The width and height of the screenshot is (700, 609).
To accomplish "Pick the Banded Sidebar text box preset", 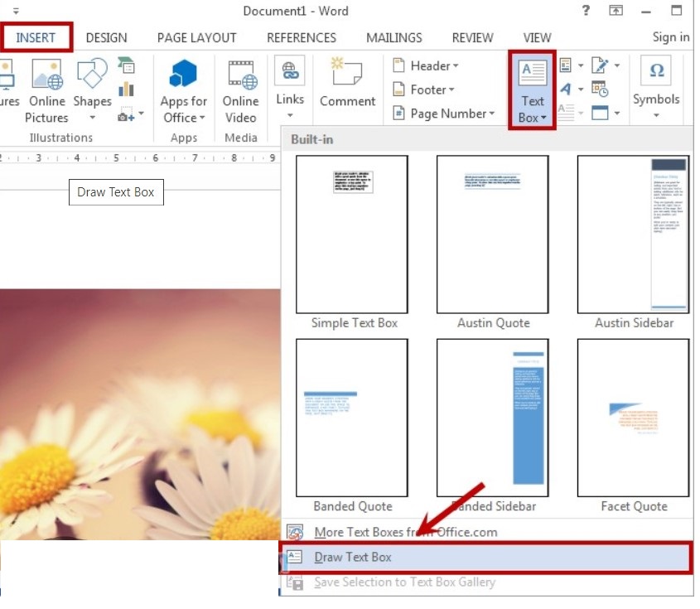I will click(x=493, y=417).
